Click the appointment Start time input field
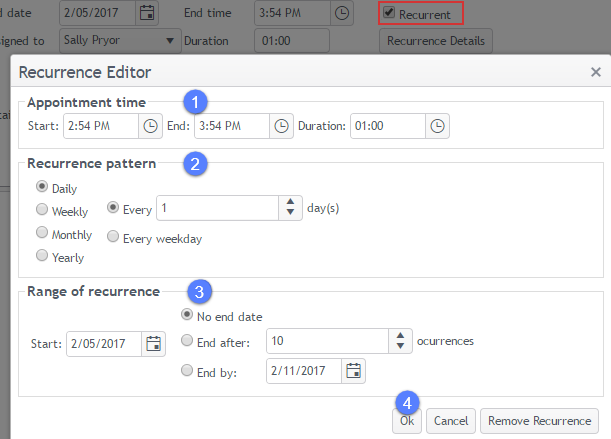611x439 pixels. [100, 126]
